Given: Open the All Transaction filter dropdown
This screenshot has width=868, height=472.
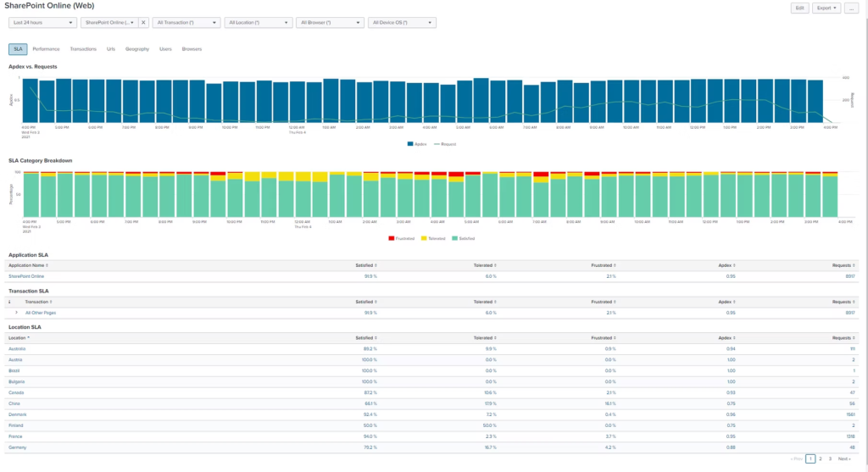Looking at the screenshot, I should point(186,23).
